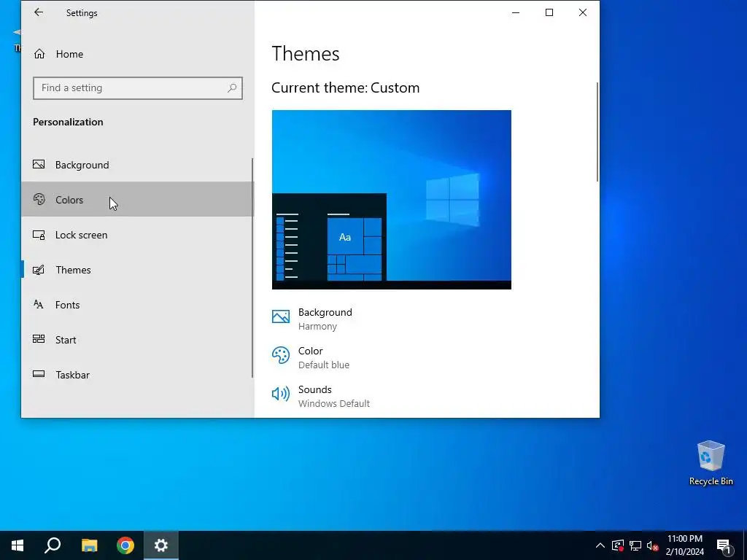The width and height of the screenshot is (747, 560).
Task: Select Colors in the sidebar
Action: pos(138,200)
